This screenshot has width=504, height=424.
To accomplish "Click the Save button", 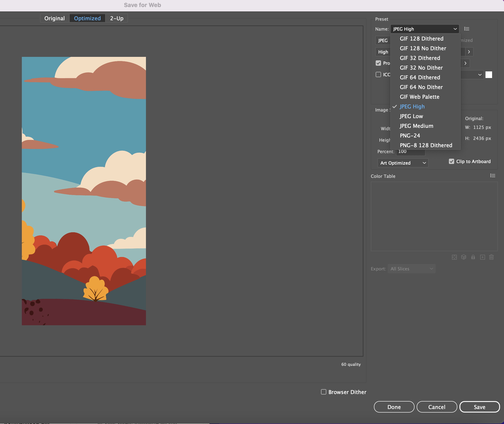I will tap(479, 407).
